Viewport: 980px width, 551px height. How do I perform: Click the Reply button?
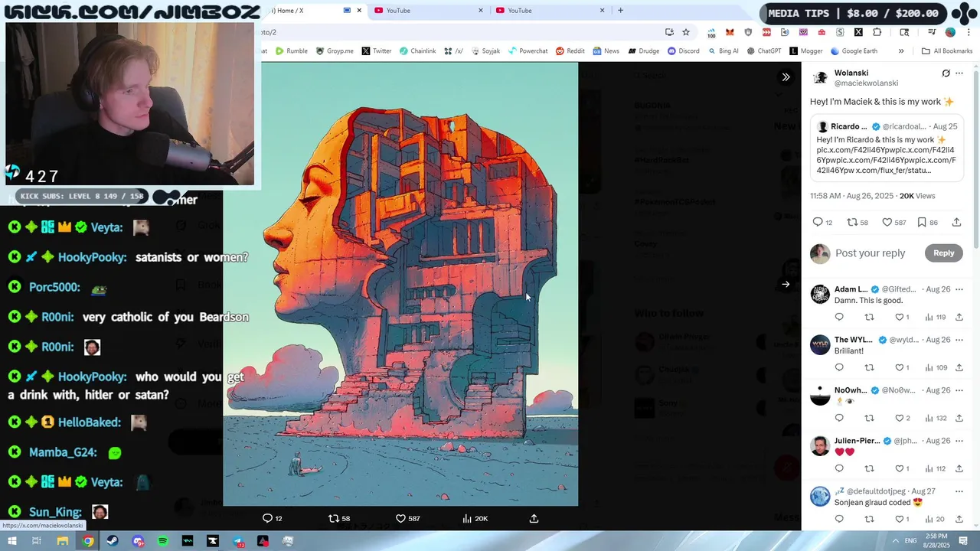943,253
